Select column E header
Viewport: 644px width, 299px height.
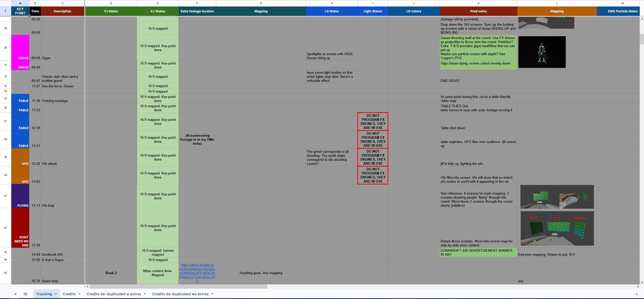pos(158,3)
